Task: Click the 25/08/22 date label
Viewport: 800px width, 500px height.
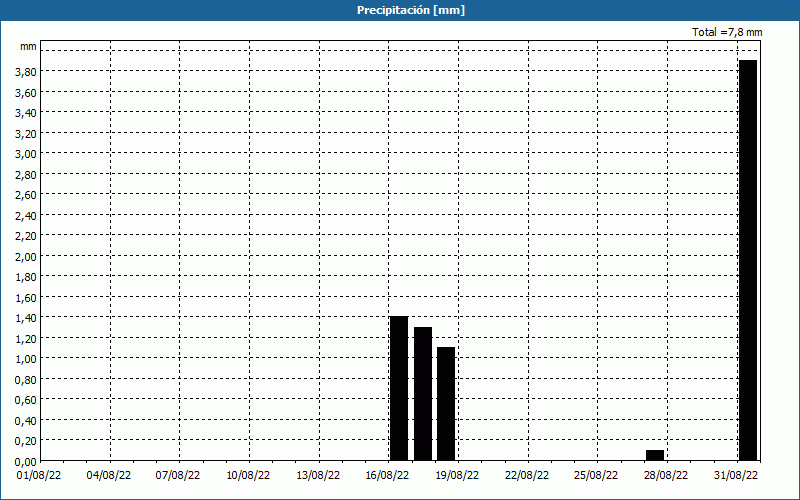Action: pos(596,476)
